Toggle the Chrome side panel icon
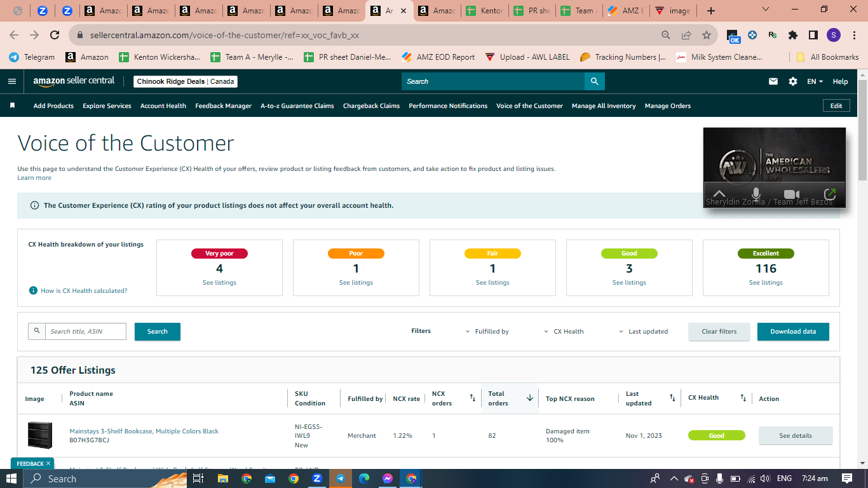Image resolution: width=868 pixels, height=488 pixels. 813,36
